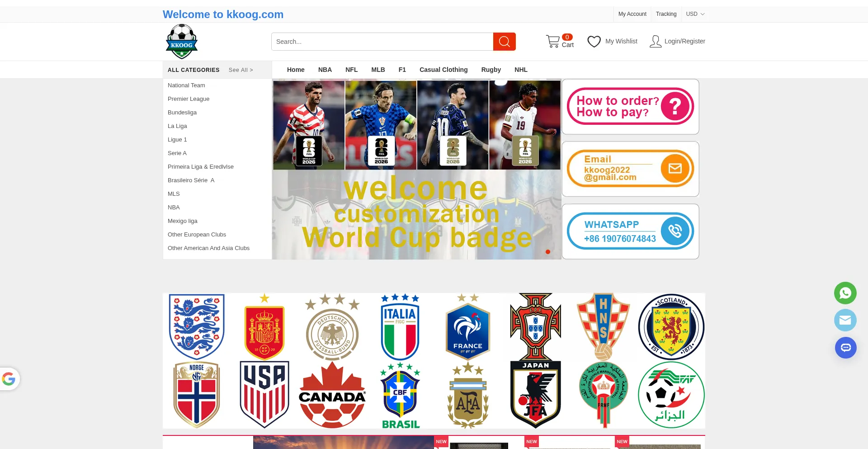Open the La Liga category
Viewport: 868px width, 449px height.
point(177,126)
